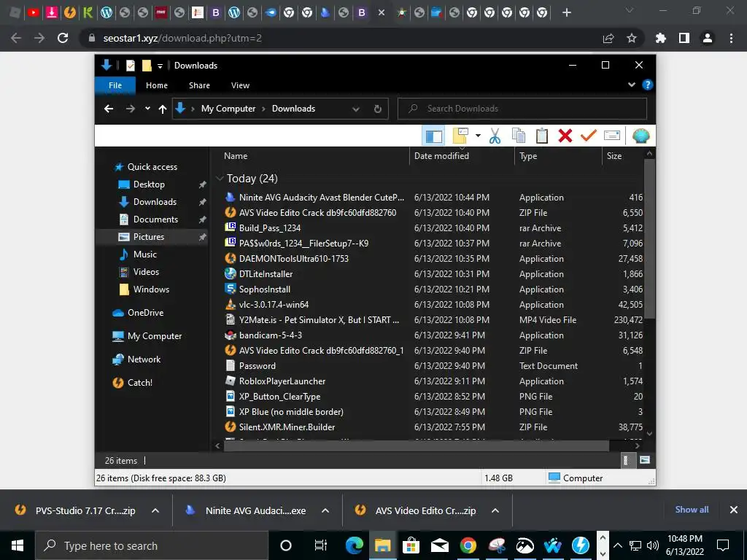Open Microsoft Edge from the taskbar
Viewport: 747px width, 560px height.
354,545
